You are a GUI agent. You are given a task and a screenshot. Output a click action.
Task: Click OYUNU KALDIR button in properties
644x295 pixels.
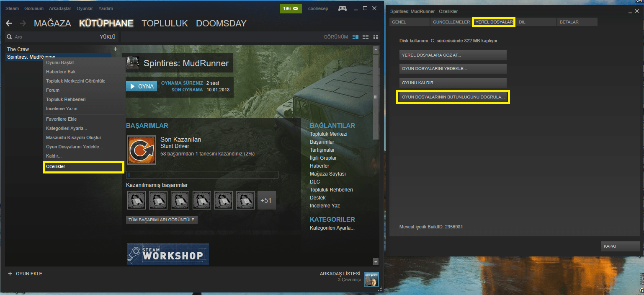point(453,83)
